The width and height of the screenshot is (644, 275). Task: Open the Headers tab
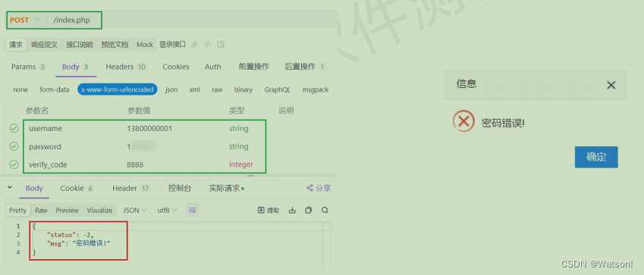[x=126, y=67]
